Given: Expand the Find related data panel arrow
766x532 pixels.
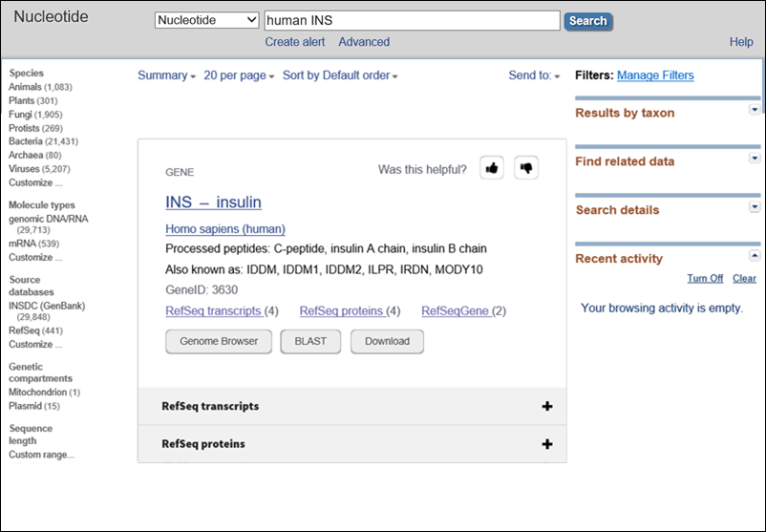Looking at the screenshot, I should (755, 158).
